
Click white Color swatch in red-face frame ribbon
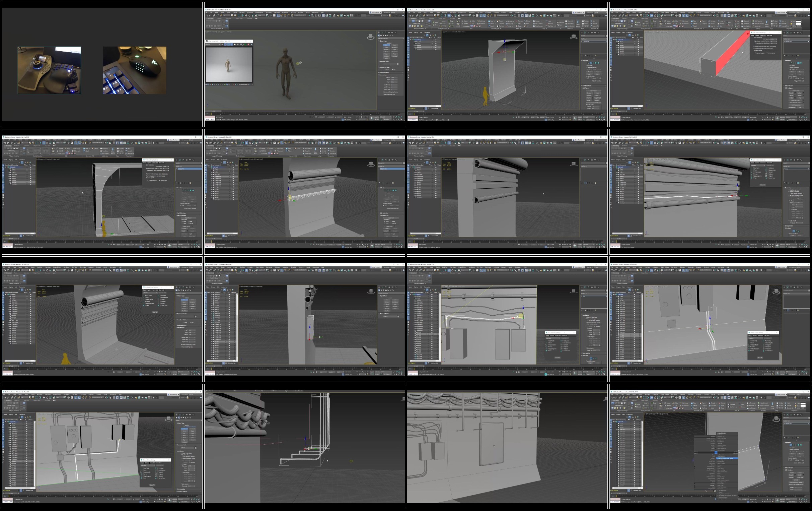799,21
